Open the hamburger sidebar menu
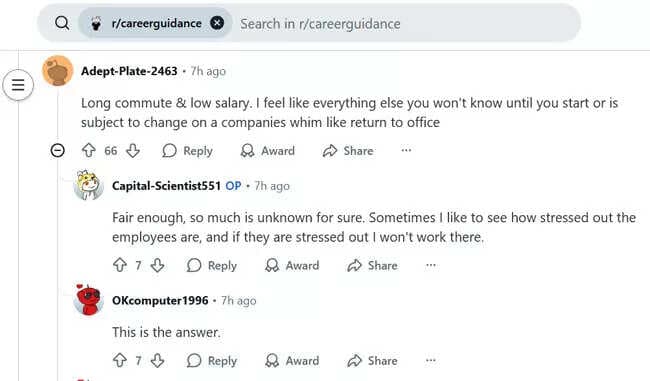The height and width of the screenshot is (381, 650). [18, 85]
